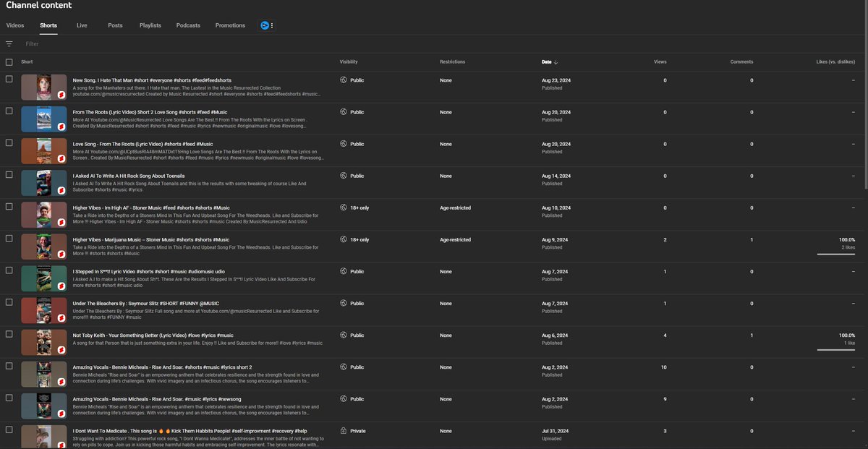868x449 pixels.
Task: Click globe icon on From The Roots Short 2 row
Action: coord(344,112)
